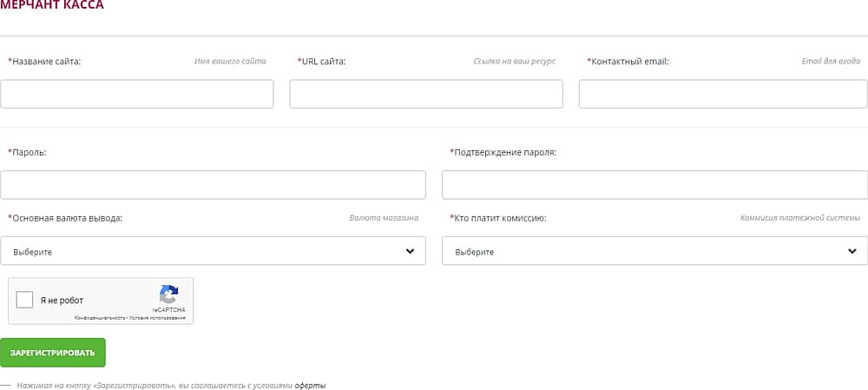This screenshot has height=390, width=868.
Task: Click the Email для входа hint
Action: (x=831, y=62)
